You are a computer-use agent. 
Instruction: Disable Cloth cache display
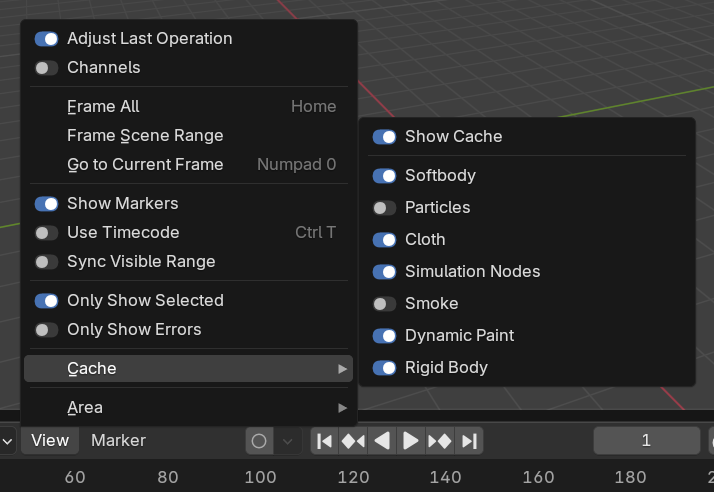pos(384,240)
